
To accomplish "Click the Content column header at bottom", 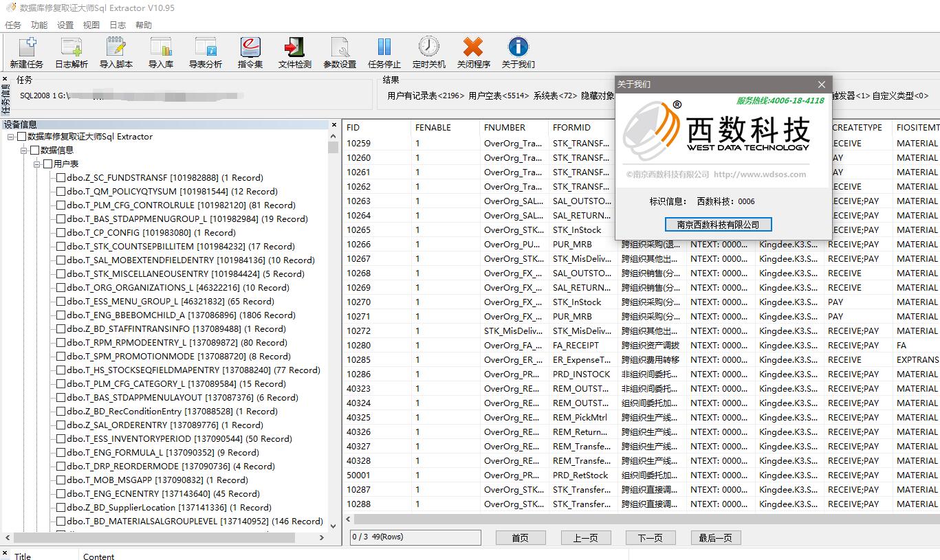I will coord(99,557).
